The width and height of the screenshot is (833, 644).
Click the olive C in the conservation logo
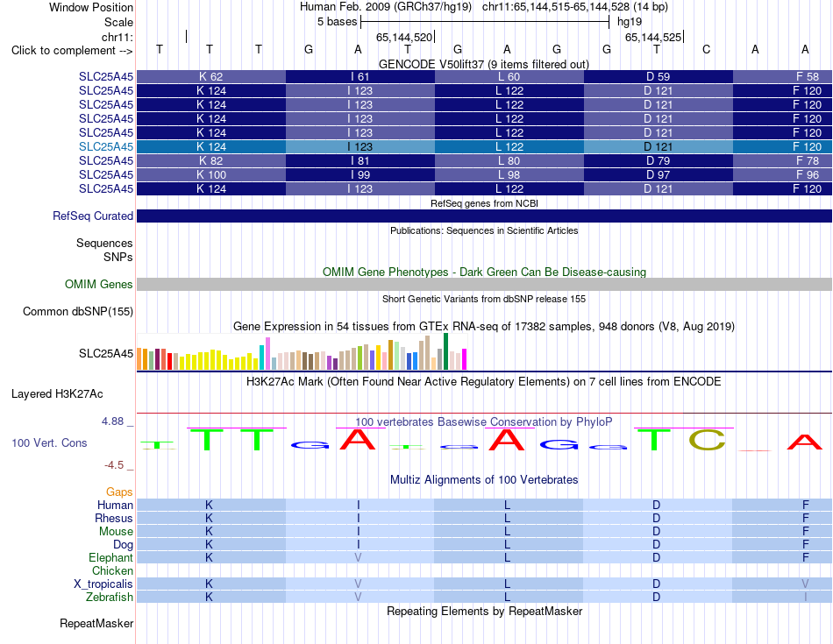tap(707, 440)
